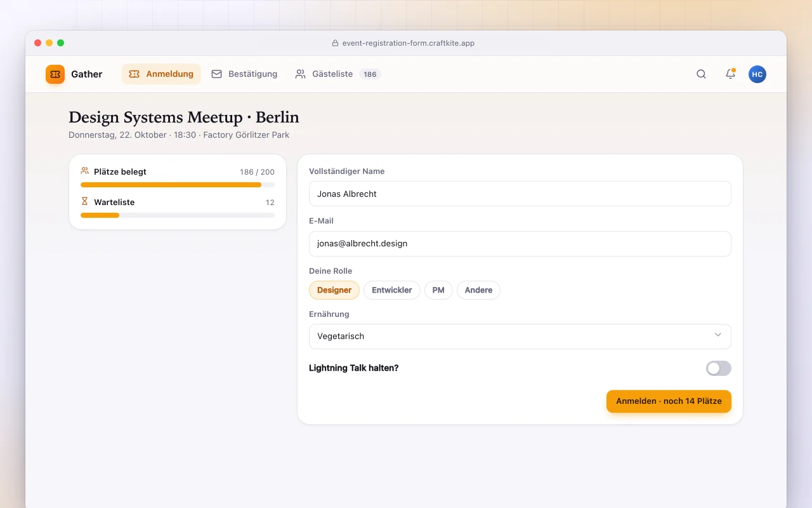Click the Anmelden · noch 14 Plätze button
Viewport: 812px width, 508px height.
coord(669,401)
